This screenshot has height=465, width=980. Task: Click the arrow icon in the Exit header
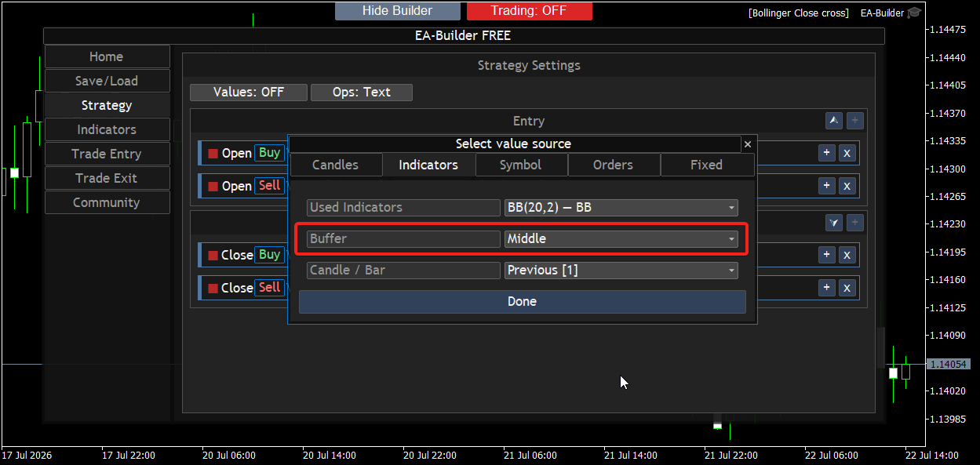pos(834,223)
